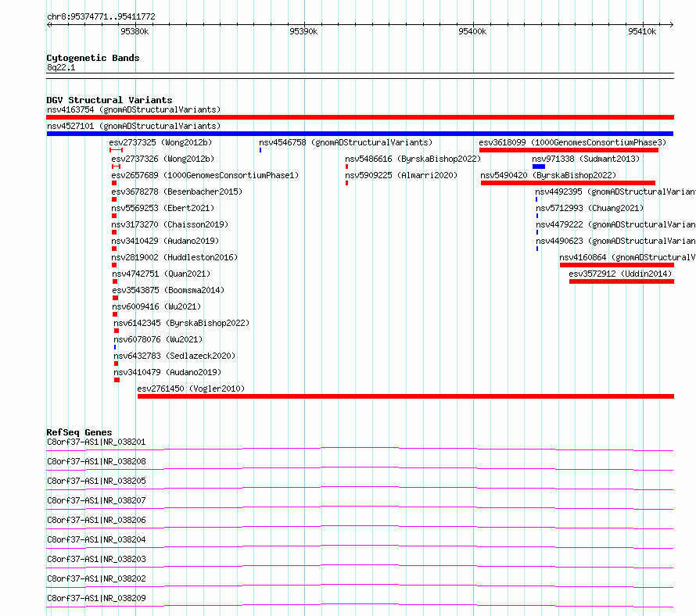Image resolution: width=696 pixels, height=616 pixels.
Task: Open nsv2819002 (Huddleston2016) entry
Action: pyautogui.click(x=174, y=257)
